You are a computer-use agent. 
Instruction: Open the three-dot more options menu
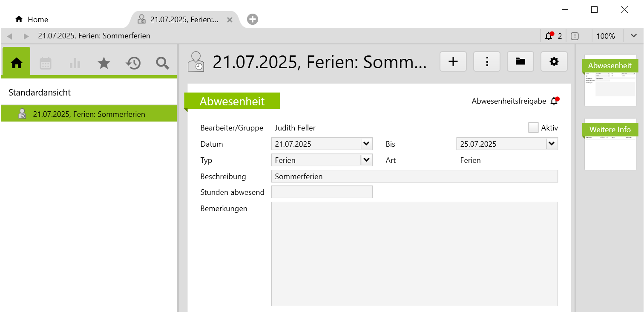coord(487,62)
